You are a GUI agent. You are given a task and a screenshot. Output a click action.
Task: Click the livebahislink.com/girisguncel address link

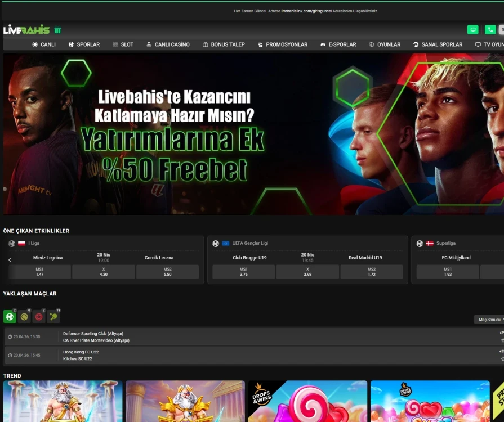click(x=306, y=11)
